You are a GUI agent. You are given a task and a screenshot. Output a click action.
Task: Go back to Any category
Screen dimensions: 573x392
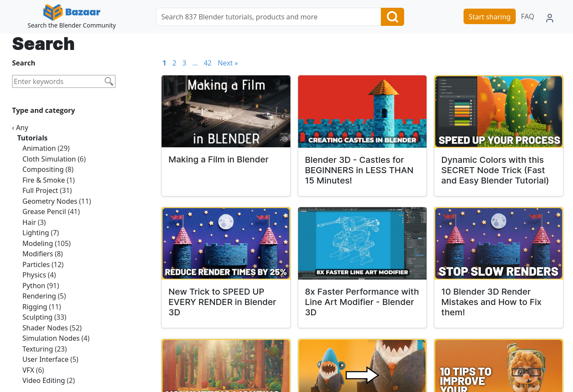click(20, 128)
